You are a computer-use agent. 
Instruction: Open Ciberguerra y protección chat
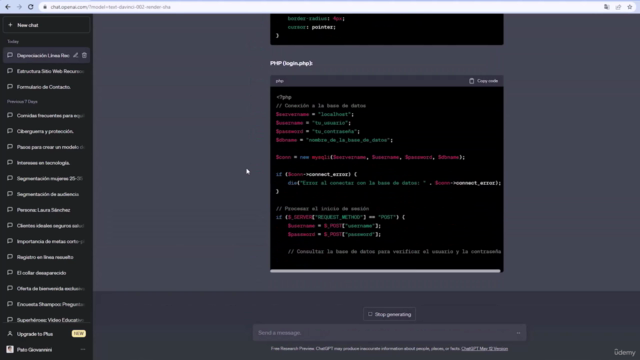click(46, 131)
